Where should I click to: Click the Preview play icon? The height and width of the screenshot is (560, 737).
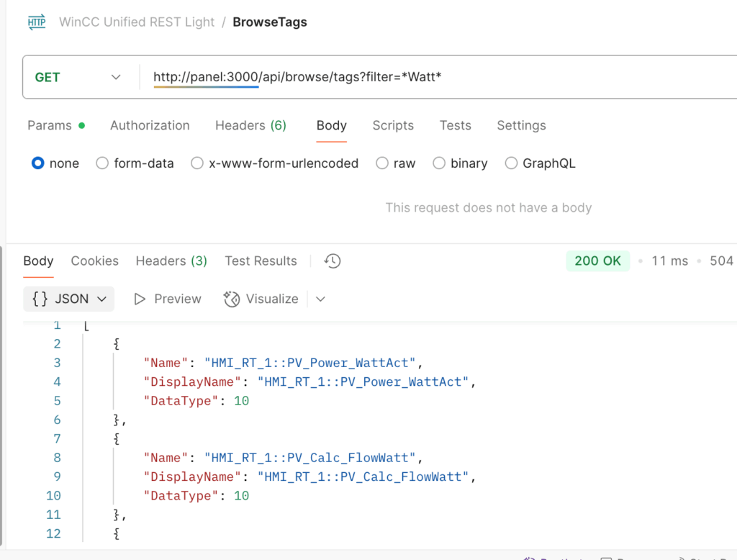click(x=140, y=299)
